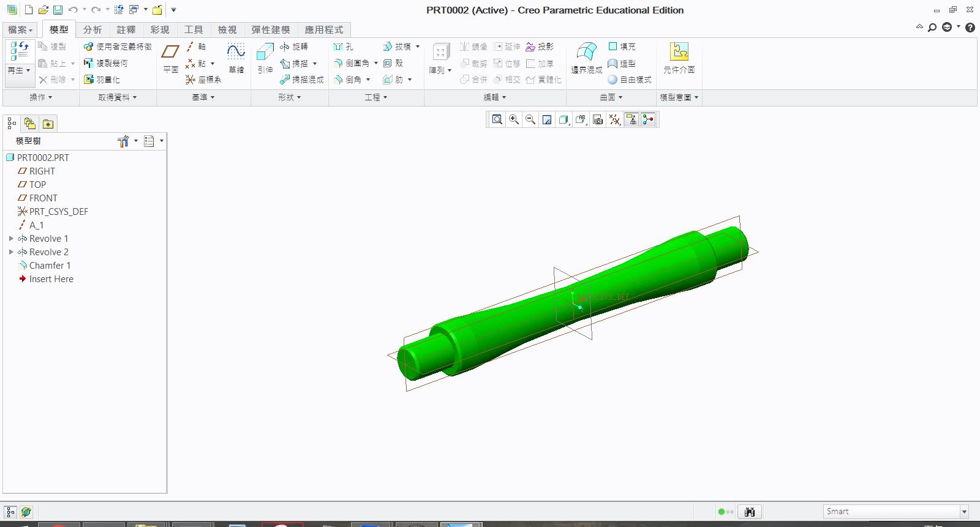
Task: Click the Point (點) datum tool
Action: coord(197,63)
